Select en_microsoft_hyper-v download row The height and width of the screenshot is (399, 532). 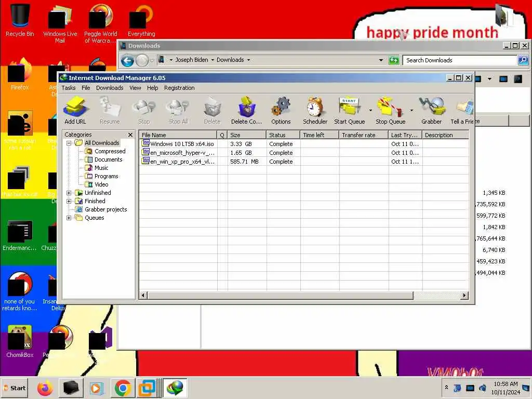click(303, 153)
